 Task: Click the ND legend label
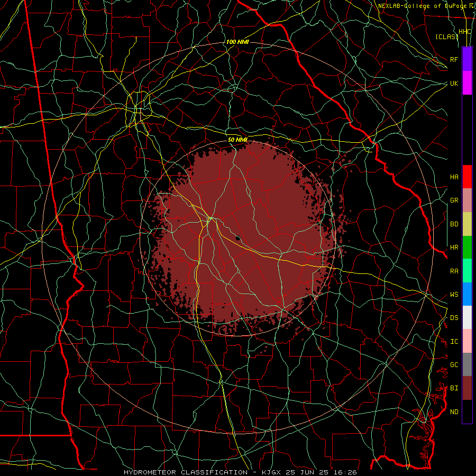tap(454, 412)
